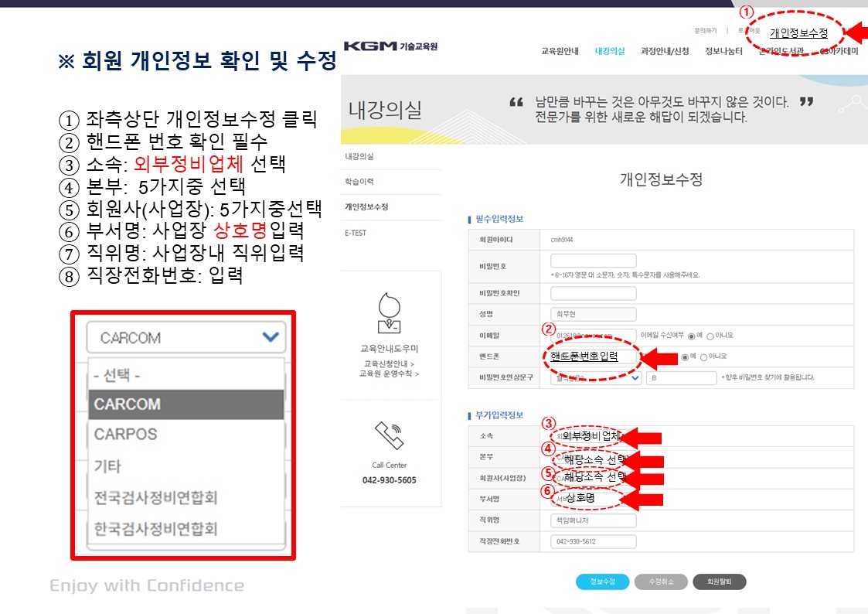Click the KGM 기술교육원 logo

tap(390, 46)
